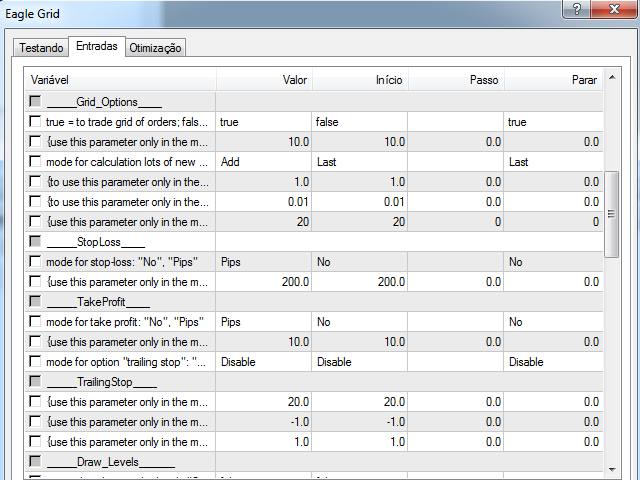Select the Início cell showing 20.0
The height and width of the screenshot is (480, 640).
point(360,402)
